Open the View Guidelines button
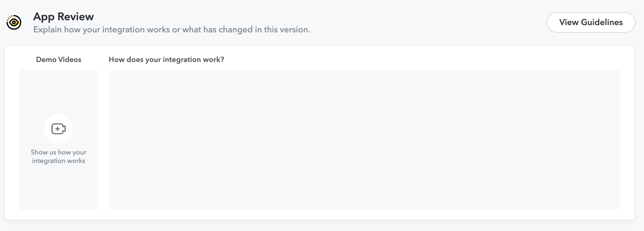Screen dimensions: 644x231 tap(591, 22)
